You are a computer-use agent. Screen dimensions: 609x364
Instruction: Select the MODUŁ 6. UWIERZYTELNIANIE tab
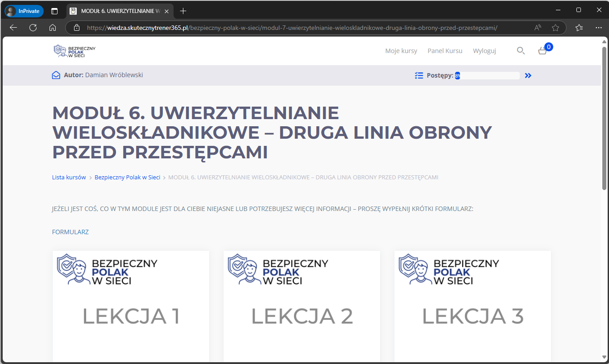pos(120,11)
